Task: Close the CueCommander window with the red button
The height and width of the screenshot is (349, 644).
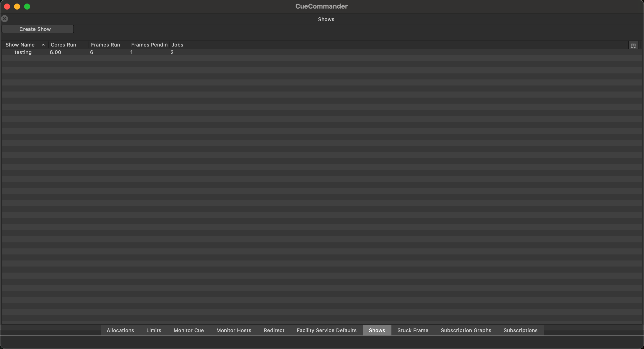Action: (x=7, y=7)
